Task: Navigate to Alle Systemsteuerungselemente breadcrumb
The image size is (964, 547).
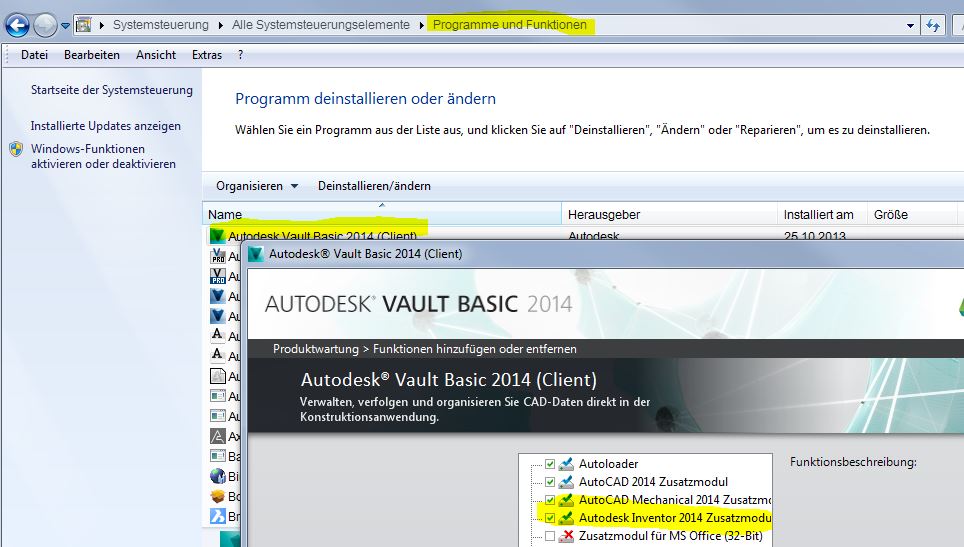Action: 320,25
